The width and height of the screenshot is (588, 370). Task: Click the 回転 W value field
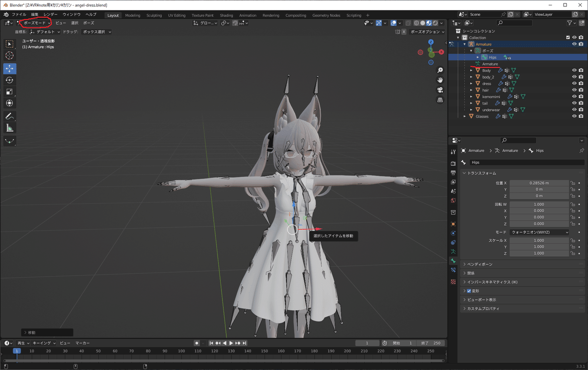pos(539,204)
